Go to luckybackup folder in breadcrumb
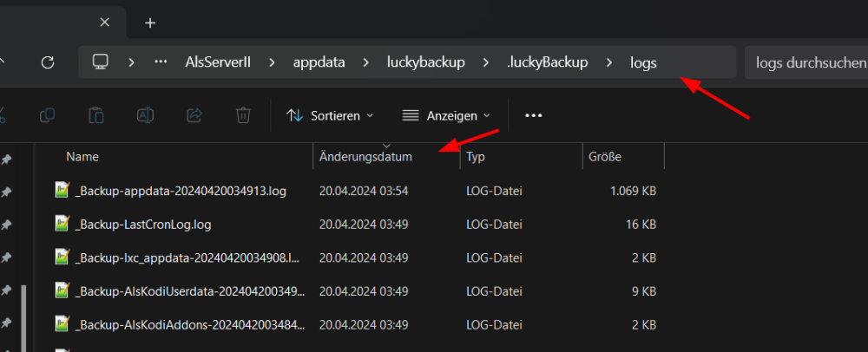Screen dimensions: 868x352 click(x=425, y=62)
